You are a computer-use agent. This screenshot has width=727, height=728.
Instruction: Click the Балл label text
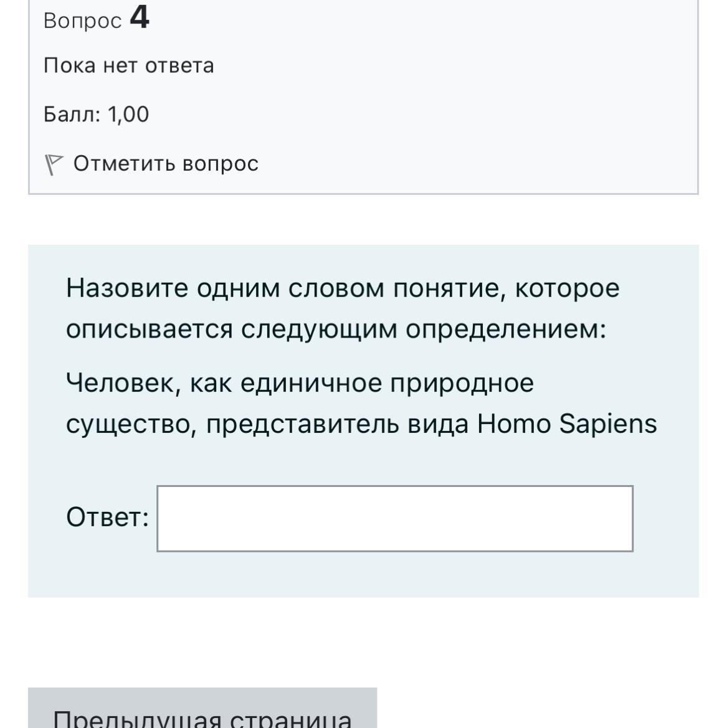coord(72,114)
